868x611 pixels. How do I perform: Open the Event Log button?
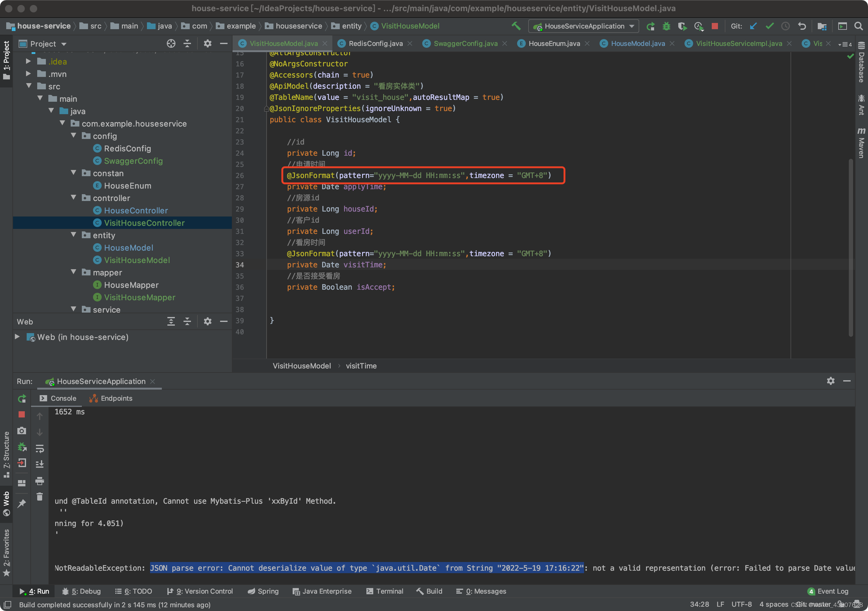point(828,591)
